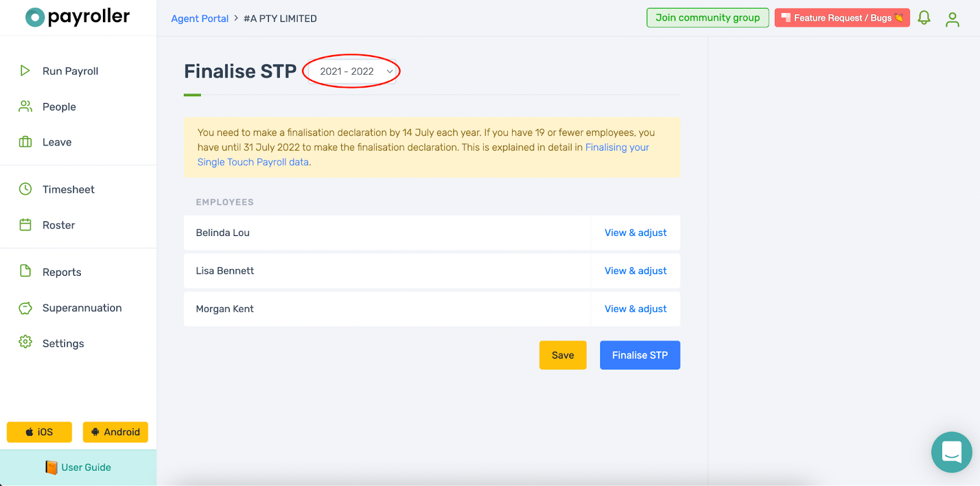Screen dimensions: 980x486
Task: Open notifications bell icon
Action: coord(924,18)
